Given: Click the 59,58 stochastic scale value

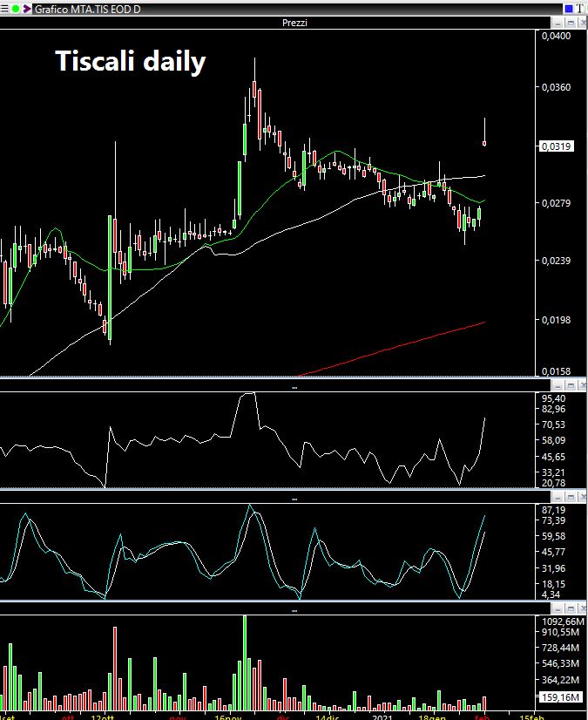Looking at the screenshot, I should 553,536.
